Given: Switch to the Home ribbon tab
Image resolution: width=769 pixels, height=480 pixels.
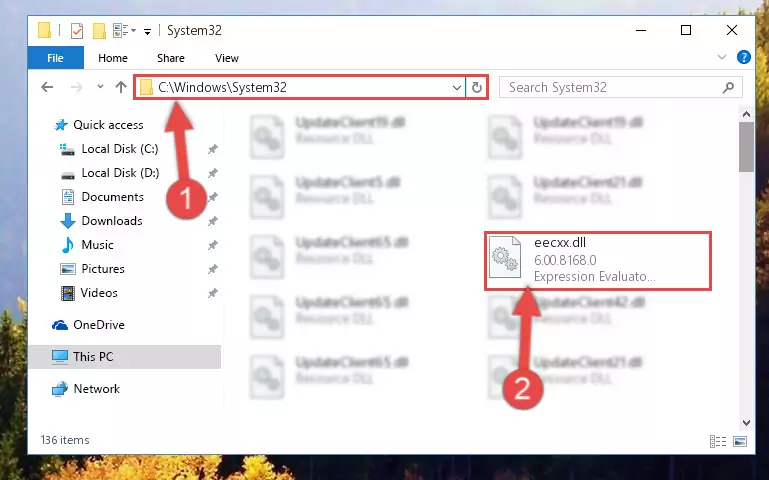Looking at the screenshot, I should tap(113, 58).
